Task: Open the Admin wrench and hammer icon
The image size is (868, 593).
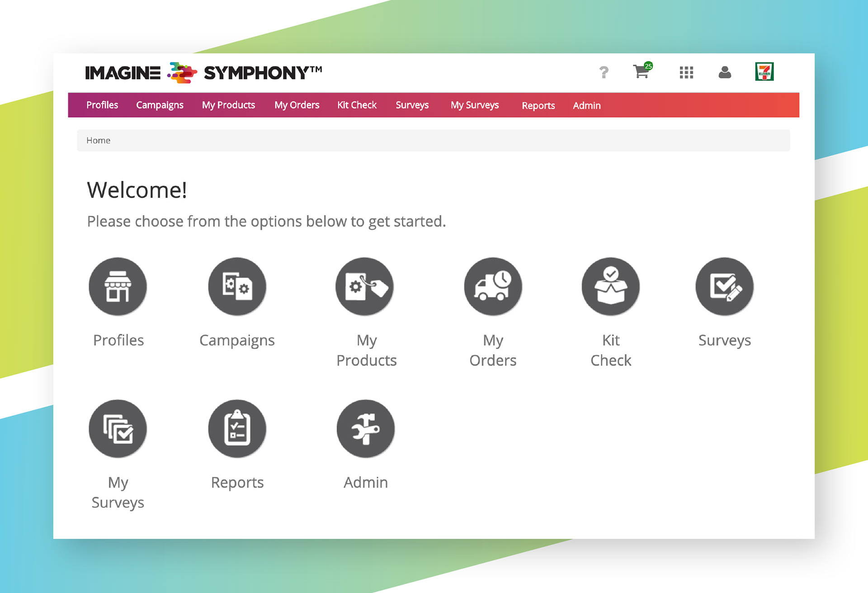Action: [366, 428]
